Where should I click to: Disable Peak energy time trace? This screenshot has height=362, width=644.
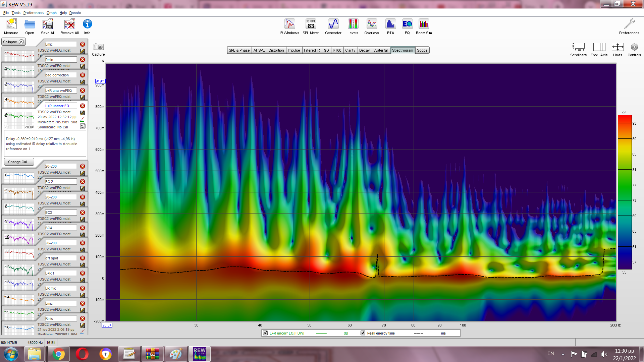363,333
